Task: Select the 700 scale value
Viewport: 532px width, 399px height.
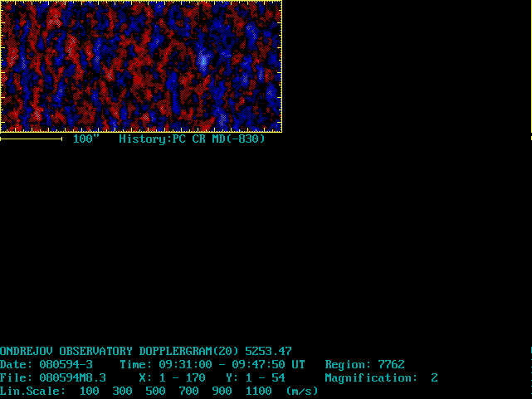Action: click(189, 391)
